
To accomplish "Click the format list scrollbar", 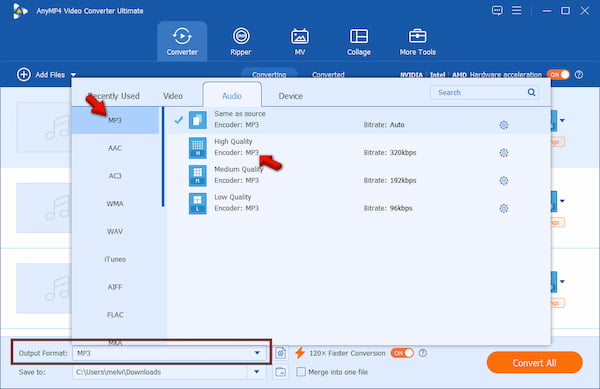I will (163, 157).
